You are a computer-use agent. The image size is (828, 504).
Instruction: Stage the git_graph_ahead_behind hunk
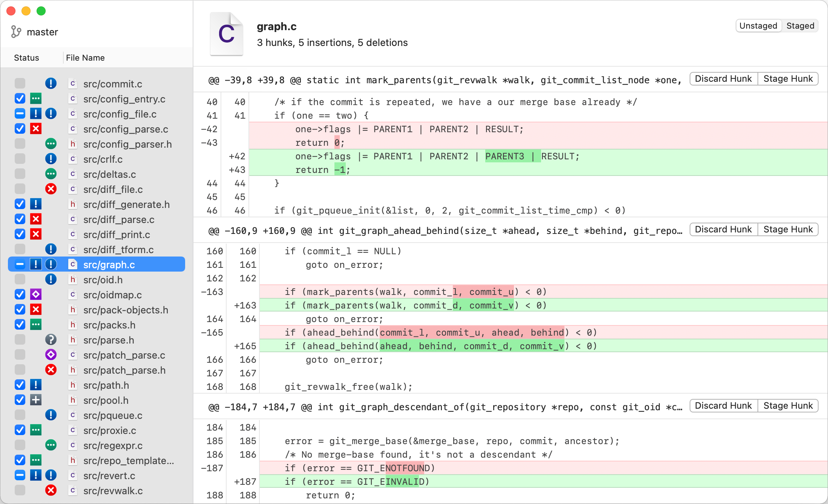[788, 229]
